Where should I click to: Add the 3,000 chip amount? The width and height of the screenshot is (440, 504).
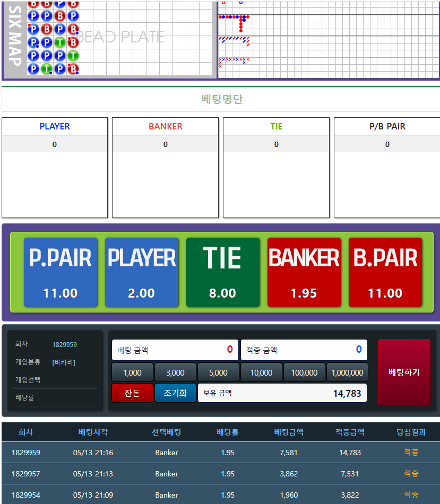click(x=175, y=372)
